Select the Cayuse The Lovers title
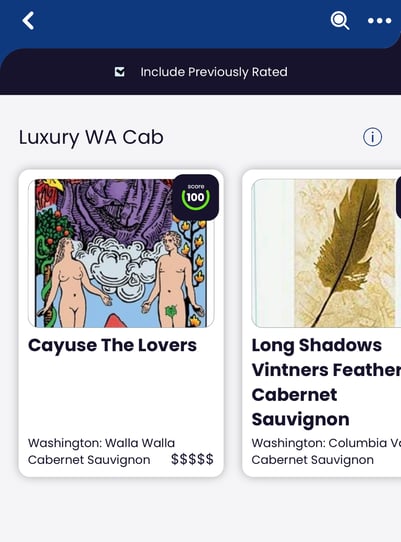 tap(112, 345)
